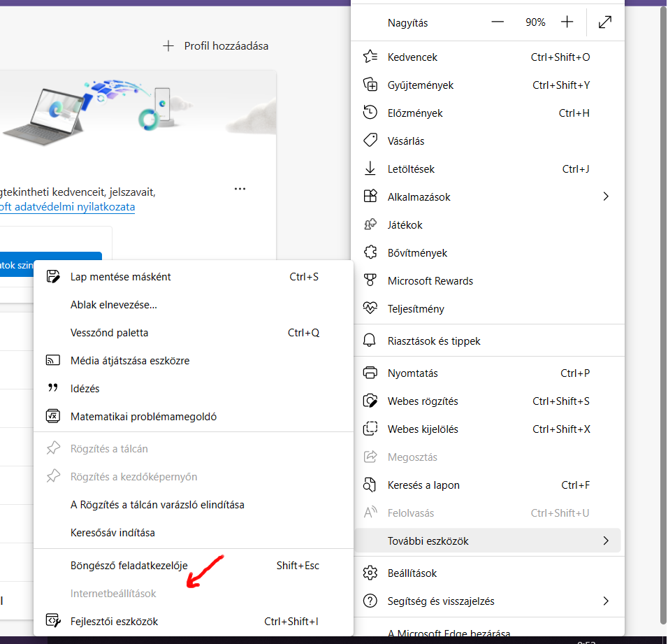Screen dimensions: 668x644
Task: Click the Előzmények history clock icon
Action: tap(370, 113)
